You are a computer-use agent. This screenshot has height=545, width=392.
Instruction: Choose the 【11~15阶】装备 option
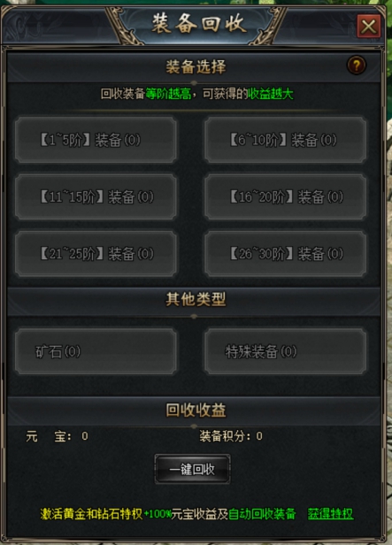click(x=96, y=196)
